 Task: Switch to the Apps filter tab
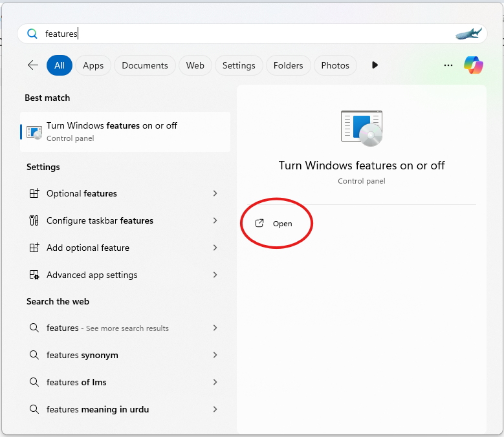coord(93,65)
